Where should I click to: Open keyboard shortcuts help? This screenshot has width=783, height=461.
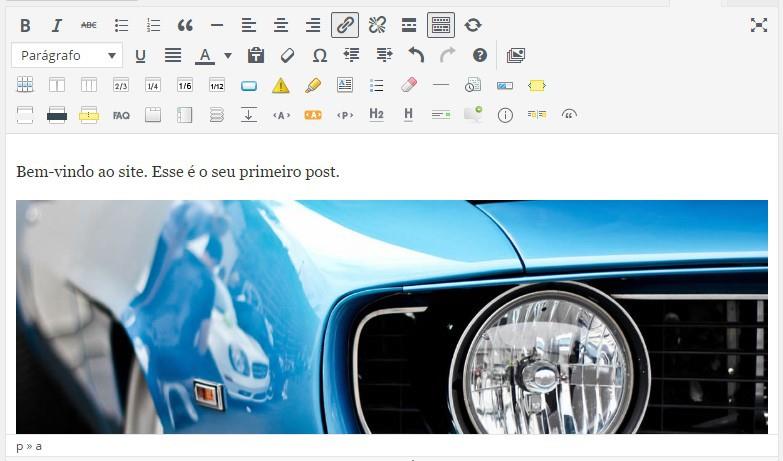click(480, 55)
